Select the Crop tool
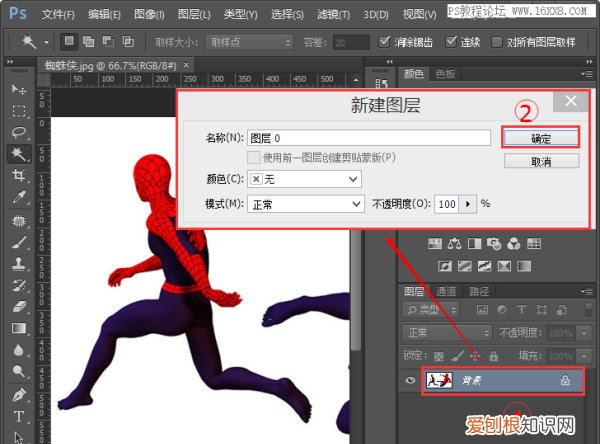This screenshot has height=444, width=600. tap(19, 175)
